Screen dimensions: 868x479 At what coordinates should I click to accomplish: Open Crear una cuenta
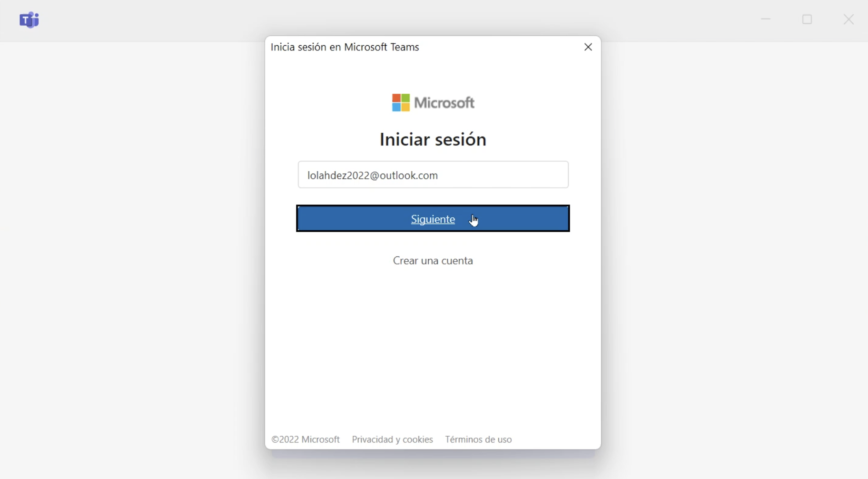[x=433, y=261]
